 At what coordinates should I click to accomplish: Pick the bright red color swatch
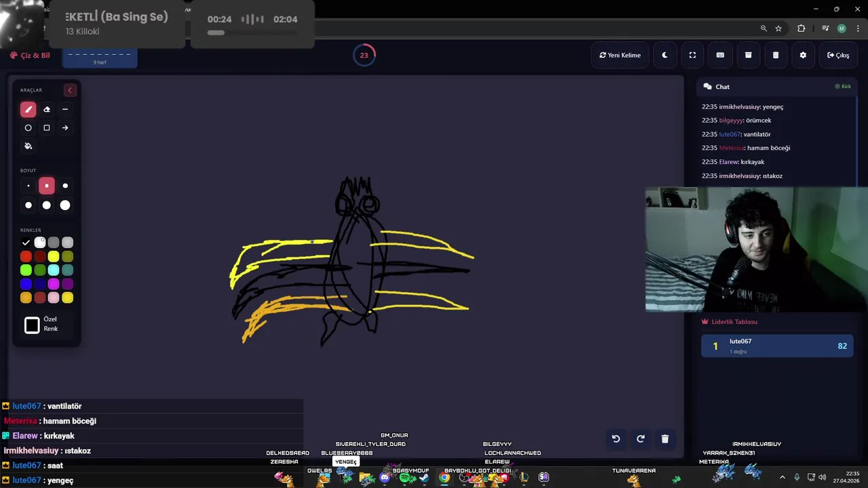tap(26, 256)
